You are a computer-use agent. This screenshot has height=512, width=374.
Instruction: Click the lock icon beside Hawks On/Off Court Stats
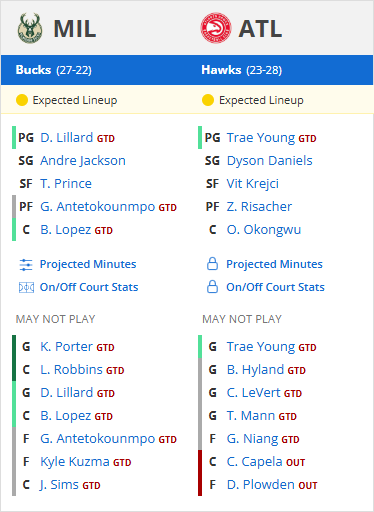tap(212, 287)
